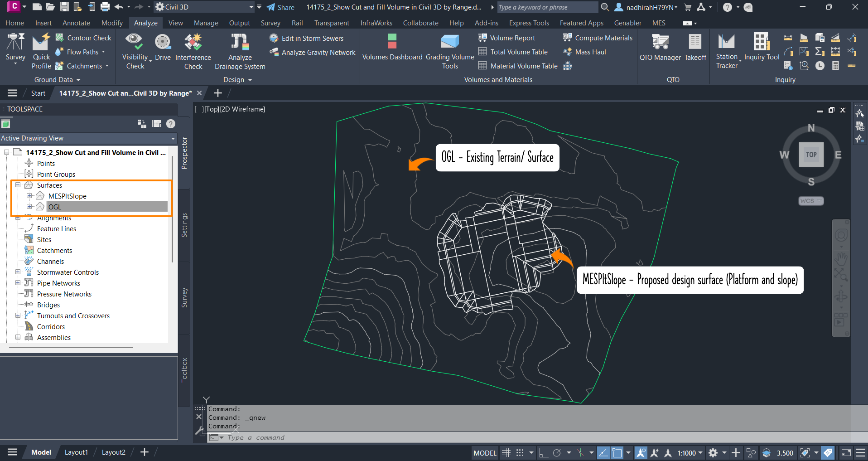Open Grading Volume Tools
Viewport: 868px width, 461px height.
click(x=449, y=51)
